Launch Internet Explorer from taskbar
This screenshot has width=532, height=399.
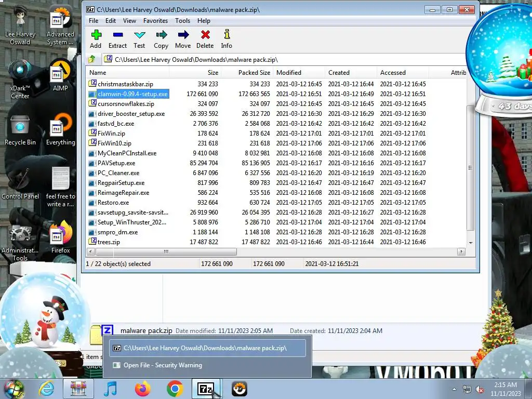click(46, 389)
